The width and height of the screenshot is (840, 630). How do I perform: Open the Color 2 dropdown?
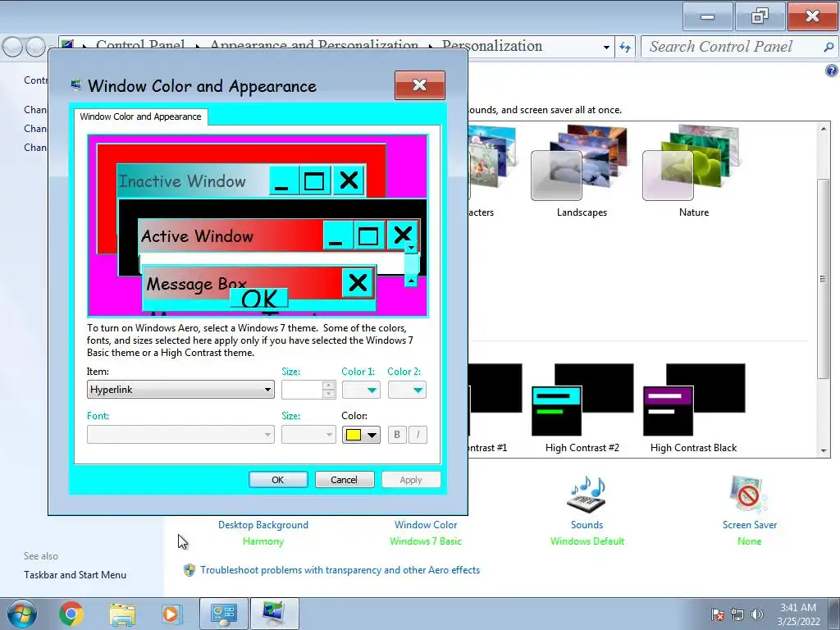pyautogui.click(x=407, y=390)
